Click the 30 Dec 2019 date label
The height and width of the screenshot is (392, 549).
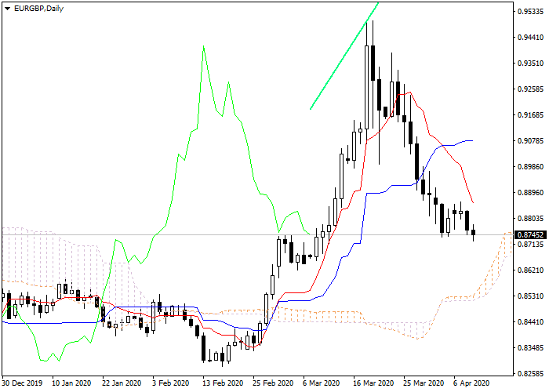(x=23, y=383)
